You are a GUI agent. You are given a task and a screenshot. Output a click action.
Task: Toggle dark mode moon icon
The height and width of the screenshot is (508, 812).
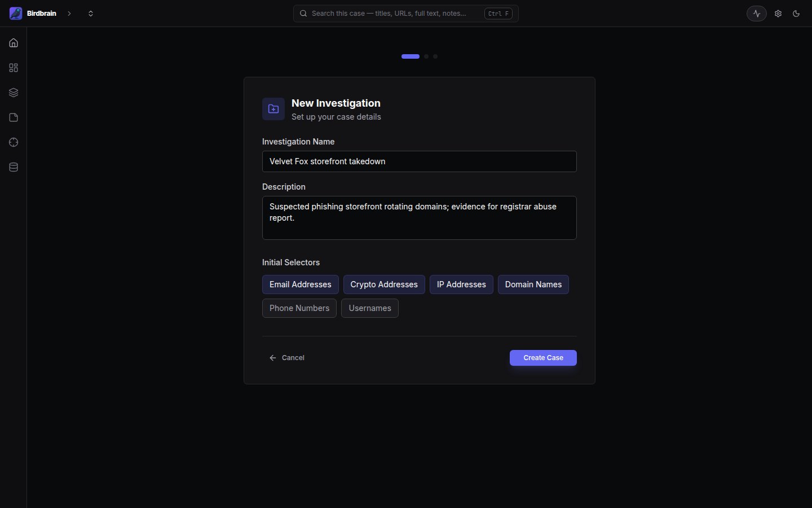796,14
